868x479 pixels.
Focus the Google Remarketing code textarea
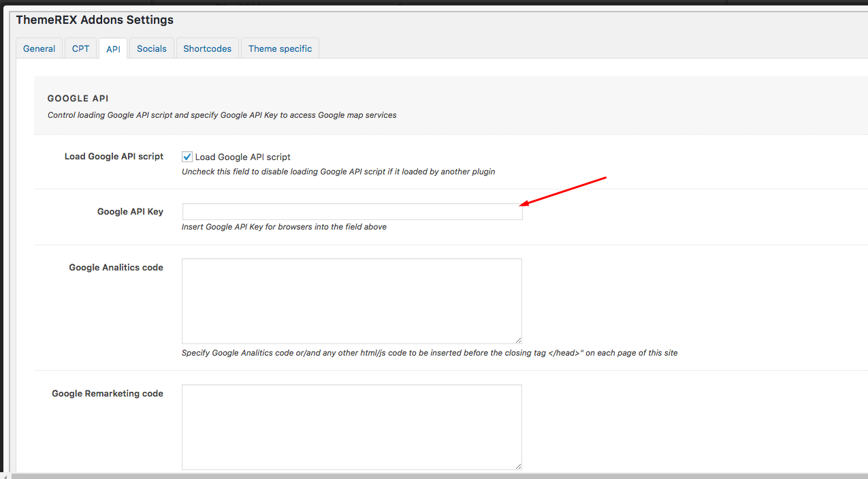[352, 427]
